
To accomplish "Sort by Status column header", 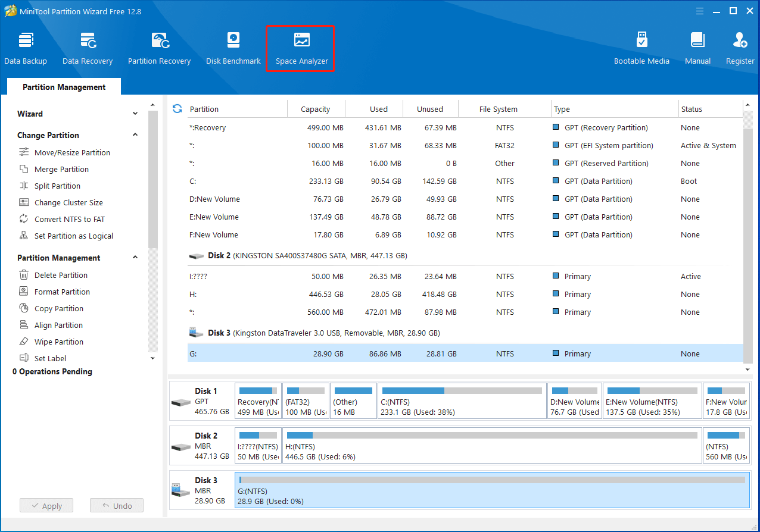I will (711, 109).
